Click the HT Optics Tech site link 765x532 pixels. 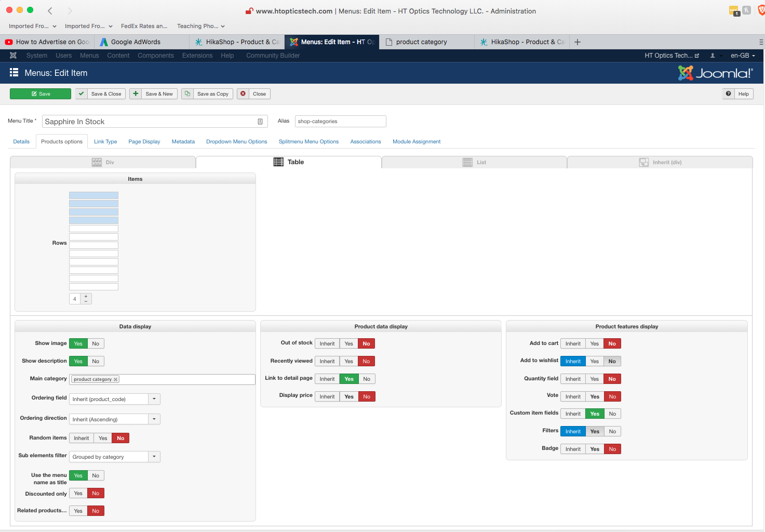[672, 56]
